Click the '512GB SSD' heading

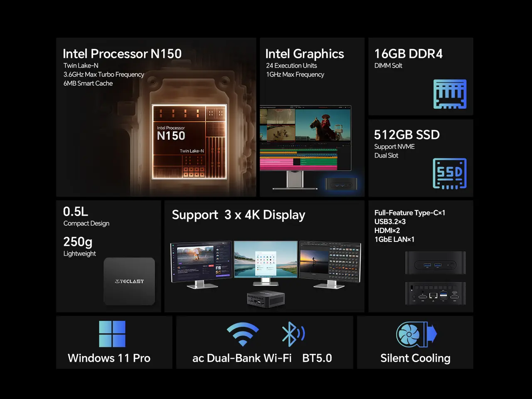407,135
